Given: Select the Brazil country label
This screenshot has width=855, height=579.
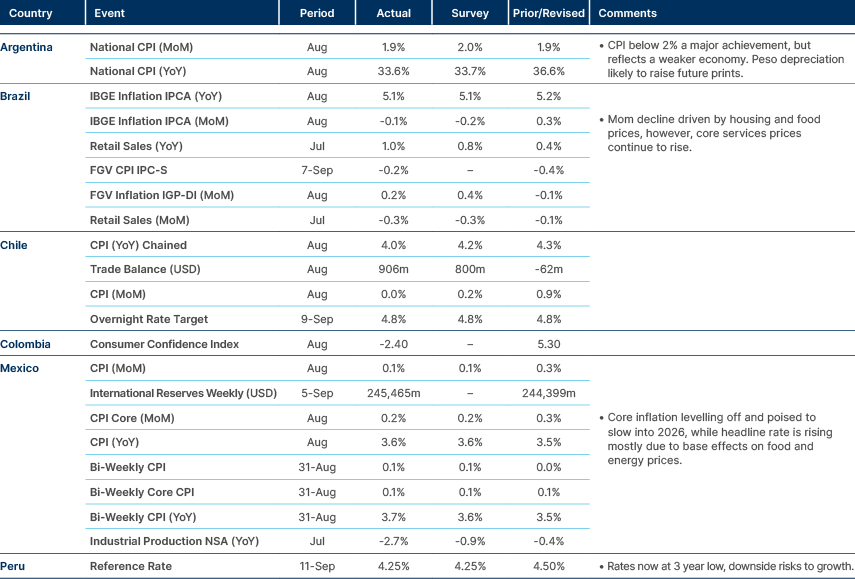Looking at the screenshot, I should point(18,96).
